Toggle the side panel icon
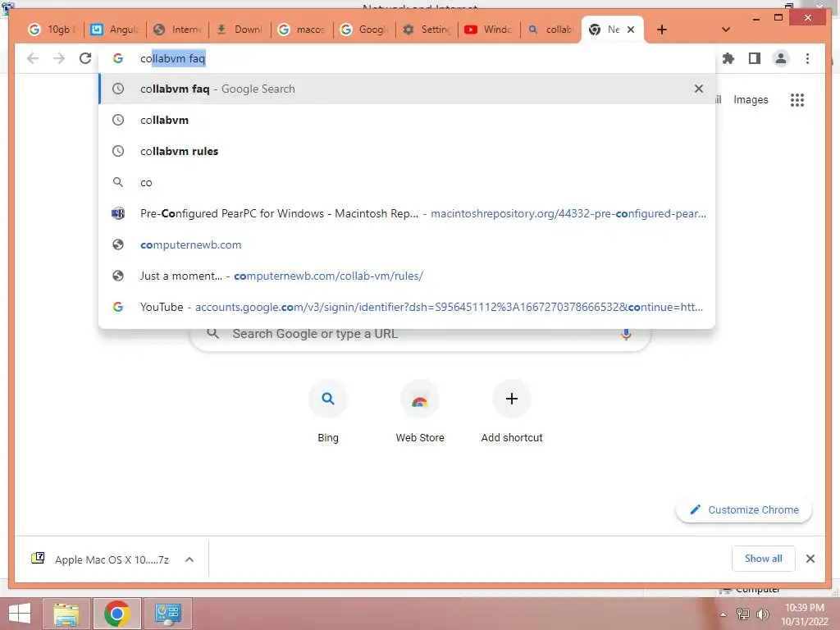 (x=755, y=58)
